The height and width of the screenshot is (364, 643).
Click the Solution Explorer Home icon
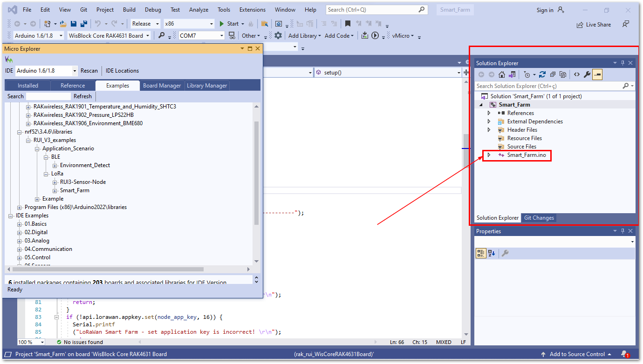[x=502, y=74]
